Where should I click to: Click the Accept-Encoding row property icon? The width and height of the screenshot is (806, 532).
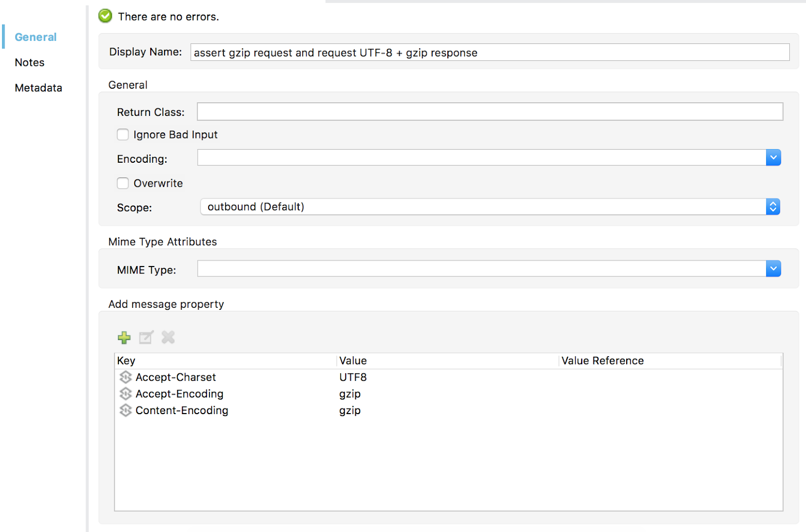tap(125, 394)
